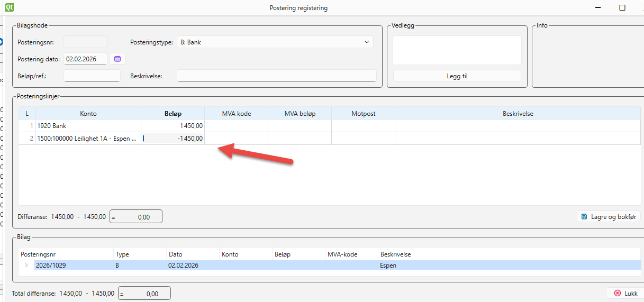Viewport: 644px width, 302px height.
Task: Click the Qt application icon in title bar
Action: (10, 7)
